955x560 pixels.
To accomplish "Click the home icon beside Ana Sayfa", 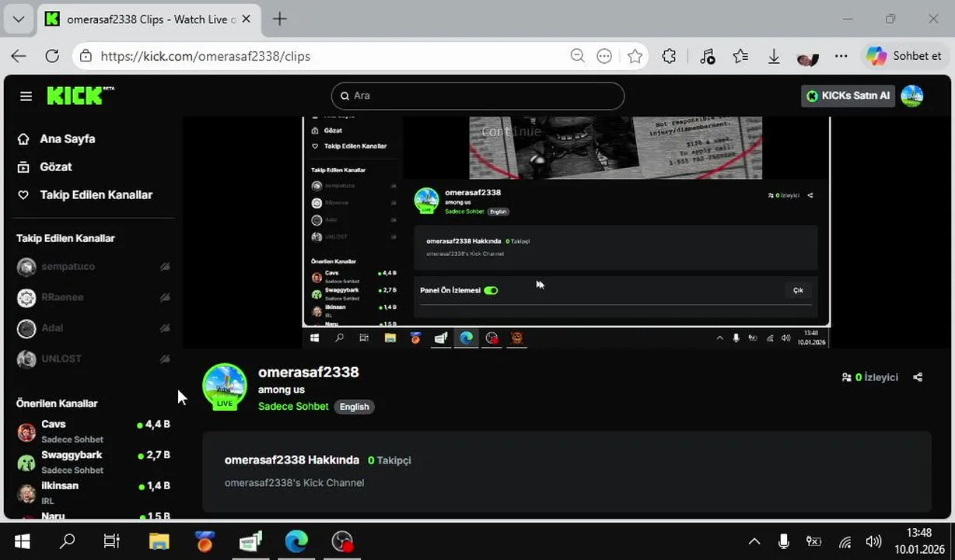I will [23, 139].
